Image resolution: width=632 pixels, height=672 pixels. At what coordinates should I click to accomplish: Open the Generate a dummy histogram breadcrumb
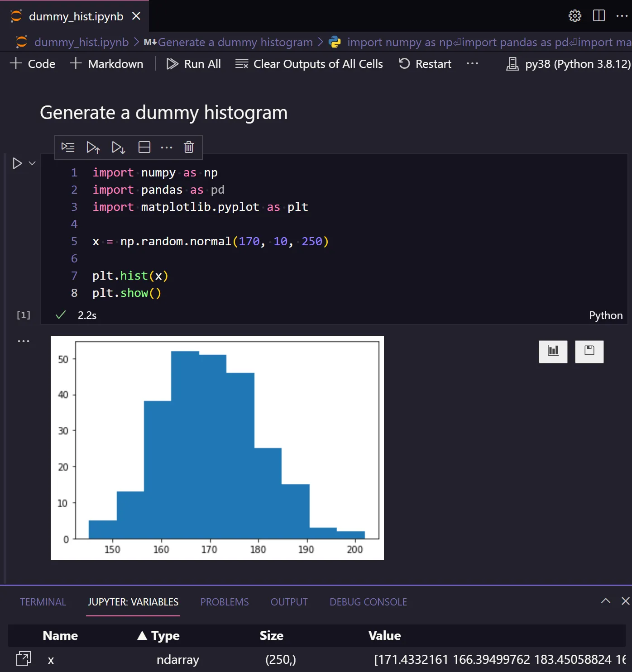pyautogui.click(x=235, y=42)
